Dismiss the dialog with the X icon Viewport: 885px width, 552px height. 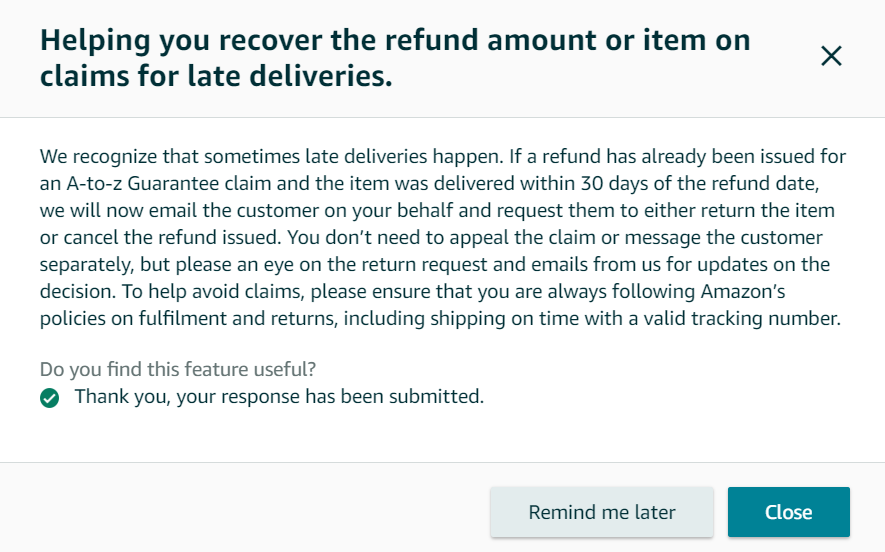pos(831,56)
